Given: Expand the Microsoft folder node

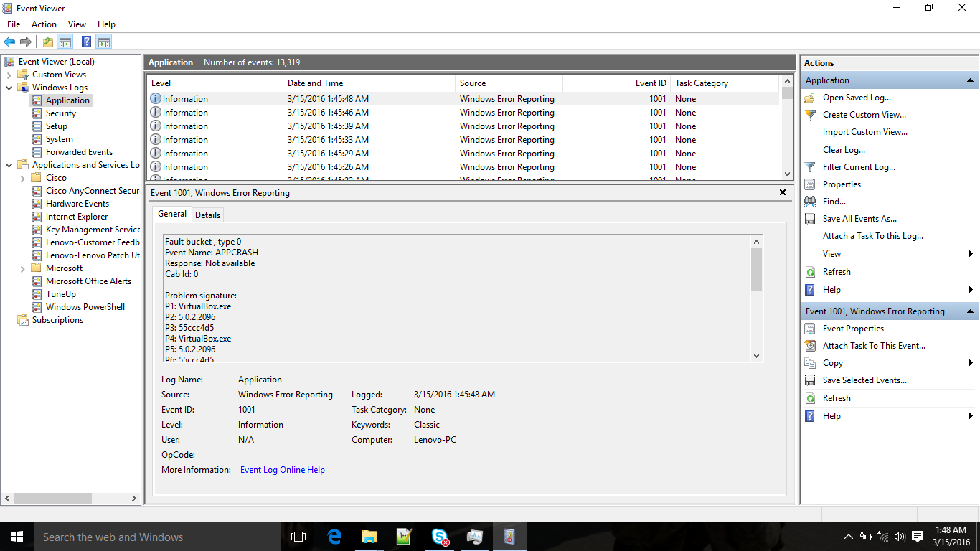Looking at the screenshot, I should pos(23,268).
